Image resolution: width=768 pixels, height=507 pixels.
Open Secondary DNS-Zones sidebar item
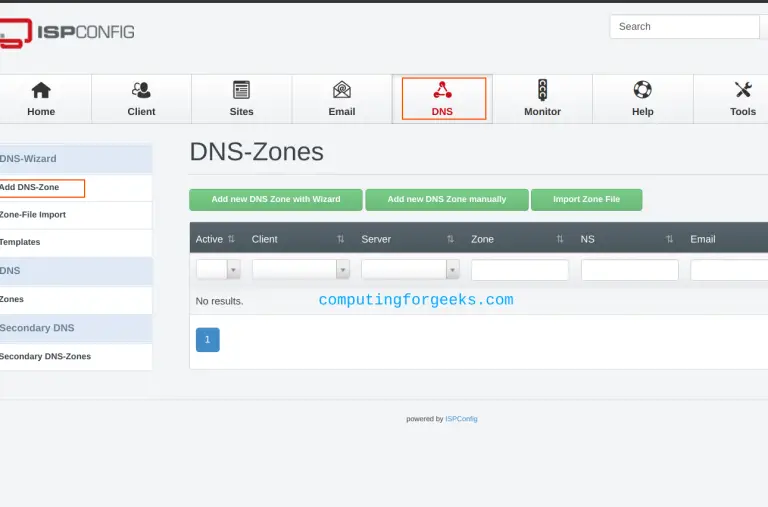tap(45, 357)
